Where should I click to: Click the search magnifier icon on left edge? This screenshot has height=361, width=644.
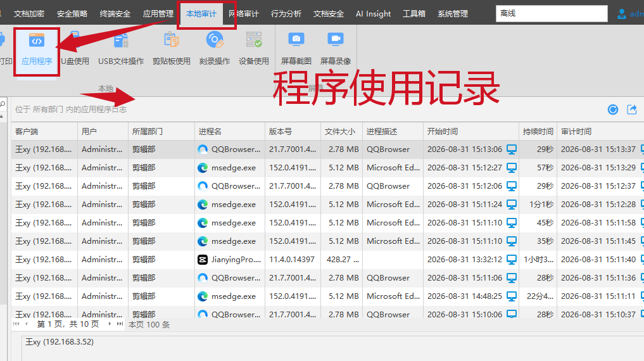(3, 104)
